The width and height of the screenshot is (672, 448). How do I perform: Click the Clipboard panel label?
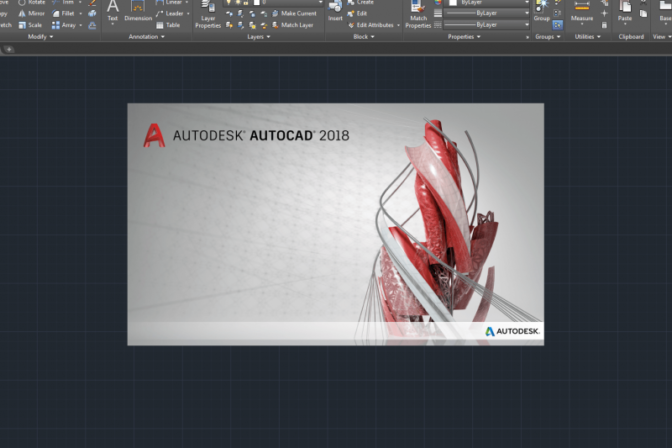(x=631, y=37)
